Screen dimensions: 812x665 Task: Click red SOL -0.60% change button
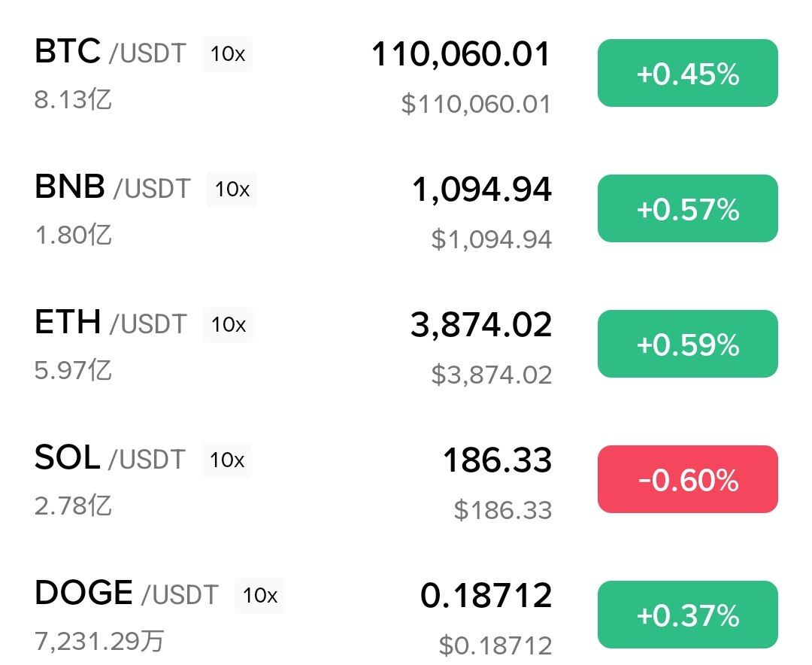click(687, 480)
